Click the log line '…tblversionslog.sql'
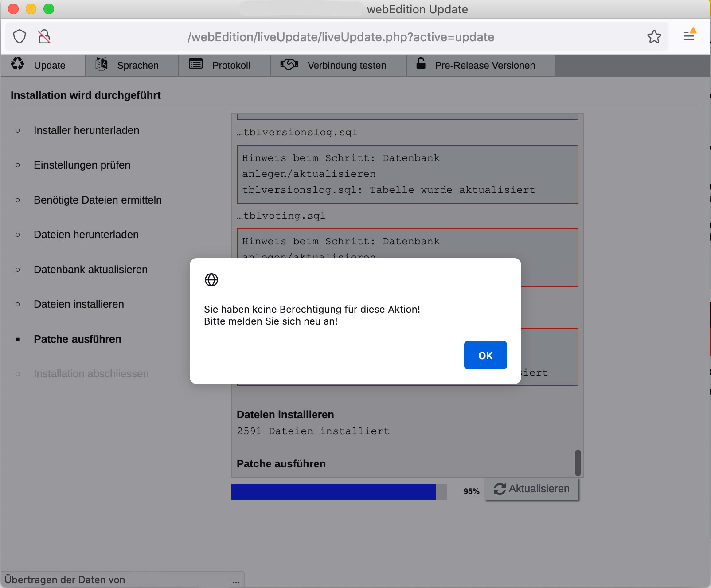 [297, 132]
